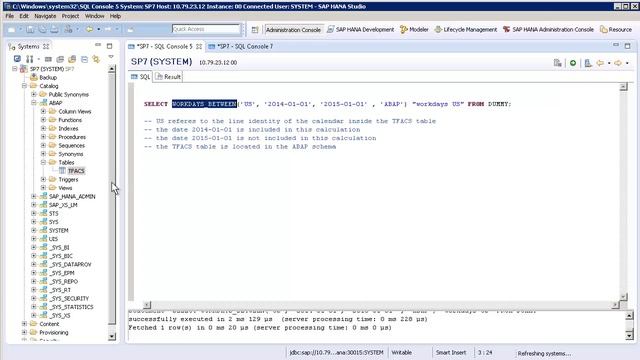Viewport: 640px width, 360px height.
Task: Click in the Quick Access field
Action: [x=206, y=29]
